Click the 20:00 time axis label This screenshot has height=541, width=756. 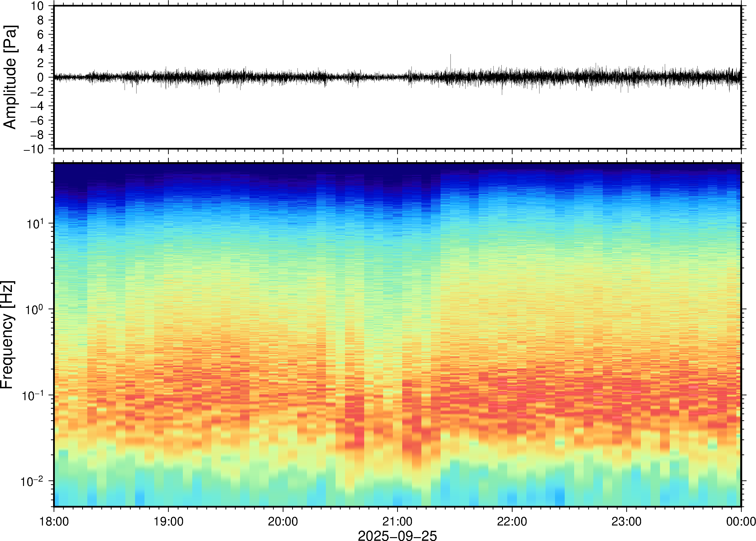pos(283,521)
